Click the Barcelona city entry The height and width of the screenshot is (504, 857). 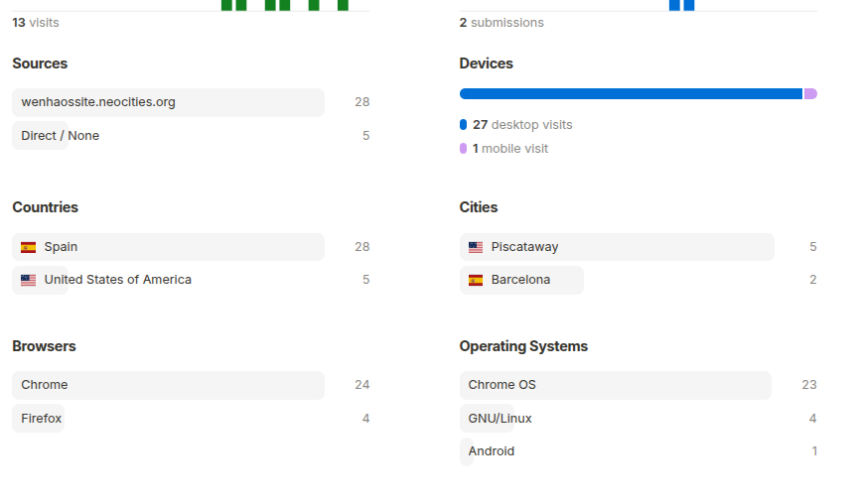click(x=520, y=281)
